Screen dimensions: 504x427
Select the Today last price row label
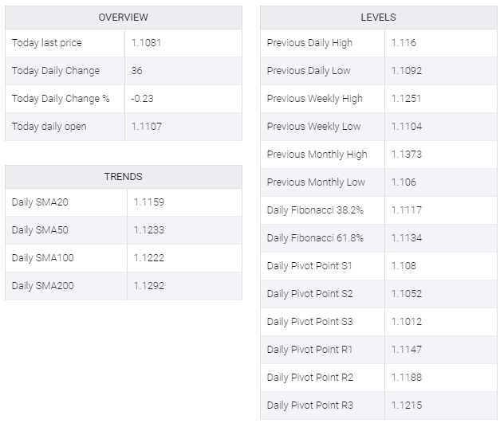(46, 43)
